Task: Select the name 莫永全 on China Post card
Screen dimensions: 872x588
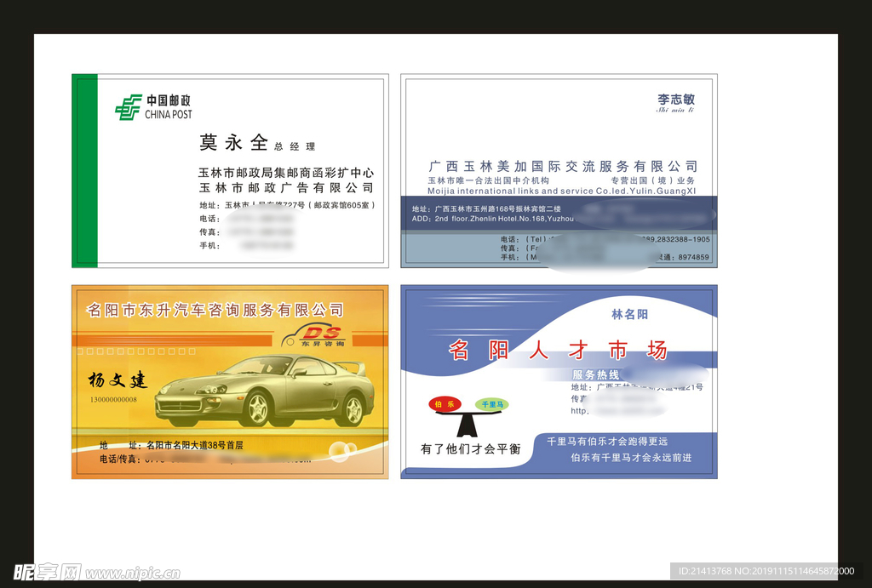Action: 233,142
